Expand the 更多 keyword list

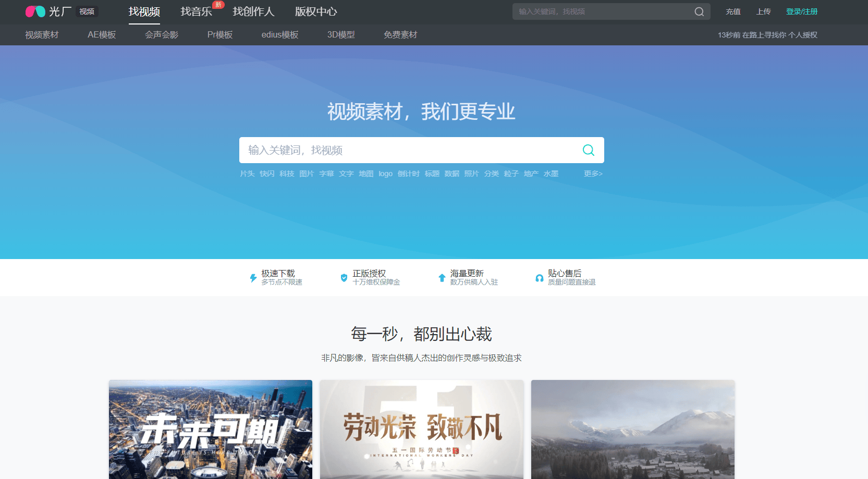[x=592, y=174]
